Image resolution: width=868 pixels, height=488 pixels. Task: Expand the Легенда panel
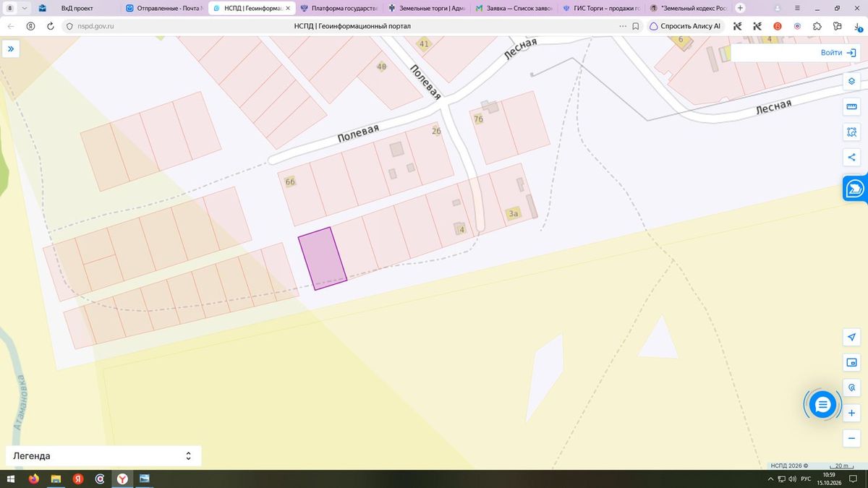[x=103, y=456]
